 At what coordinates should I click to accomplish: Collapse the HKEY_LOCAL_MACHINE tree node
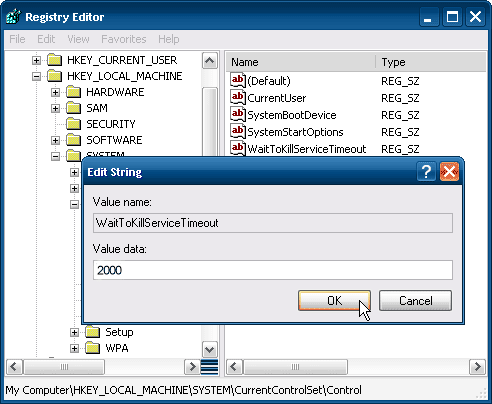click(x=36, y=77)
